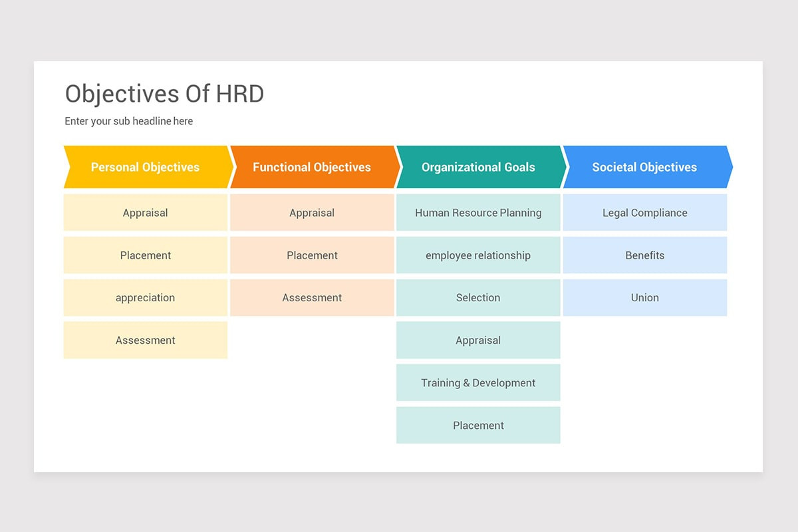Click Assessment box under Personal Objectives
The height and width of the screenshot is (532, 798).
tap(146, 340)
